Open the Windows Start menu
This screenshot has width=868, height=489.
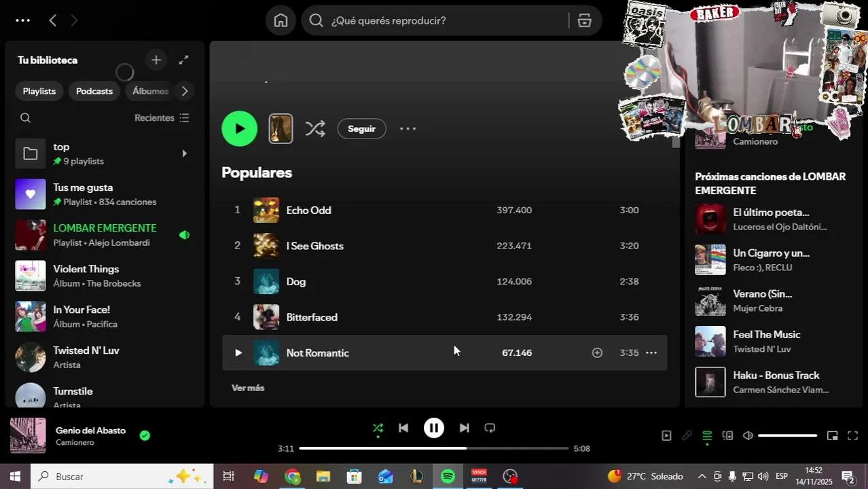(x=15, y=477)
